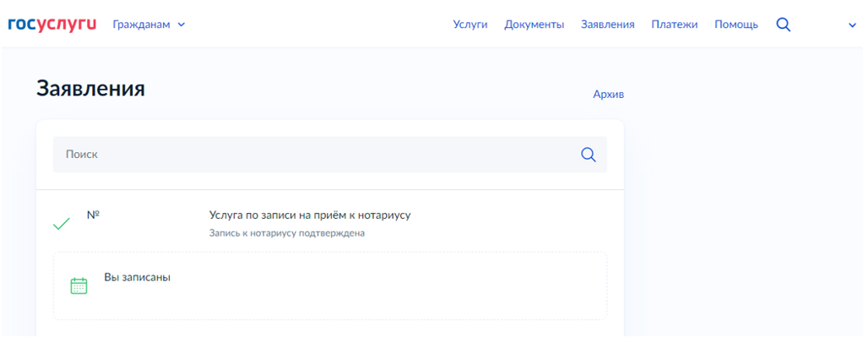Click the Госуслуги logo
Viewport: 868px width, 338px height.
pos(52,25)
